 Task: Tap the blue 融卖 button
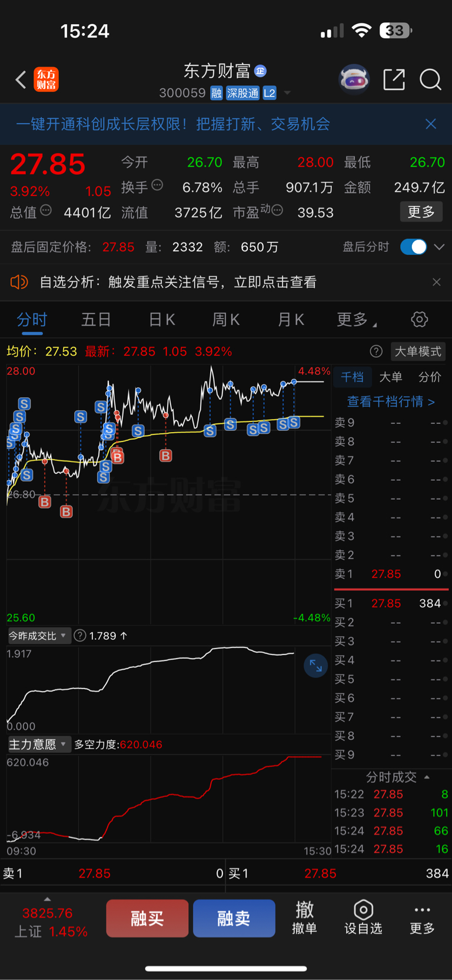pos(234,918)
